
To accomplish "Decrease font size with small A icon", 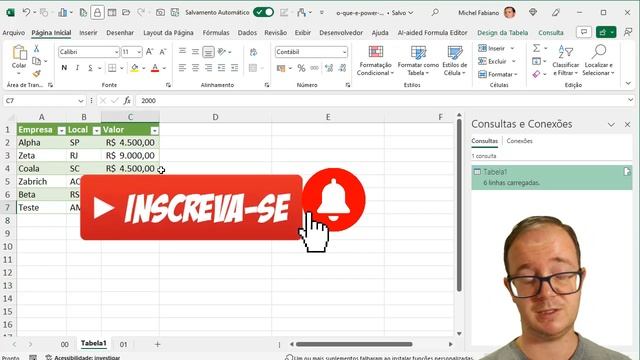I will pos(163,52).
